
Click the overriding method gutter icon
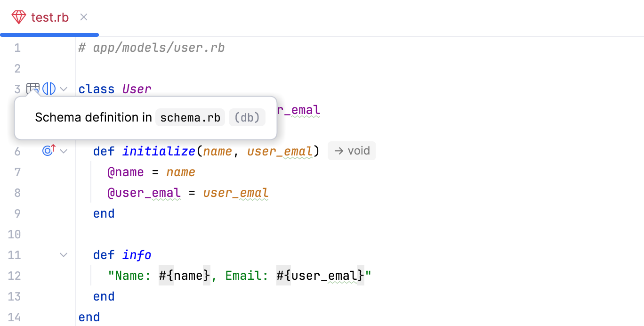pyautogui.click(x=49, y=151)
